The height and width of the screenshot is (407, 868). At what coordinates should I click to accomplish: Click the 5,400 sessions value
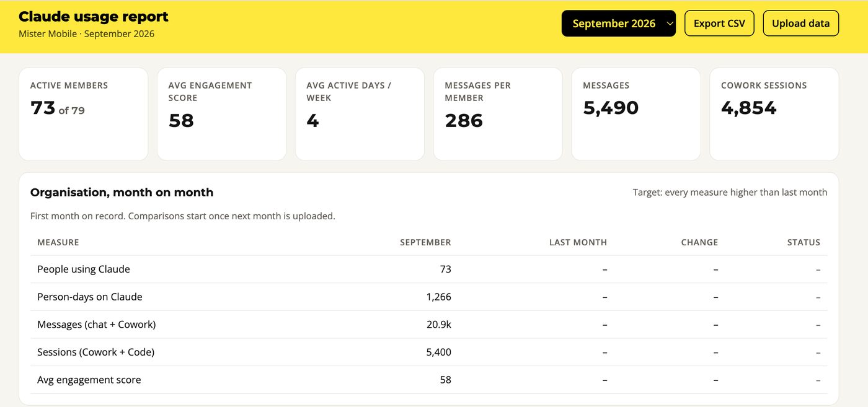click(438, 352)
